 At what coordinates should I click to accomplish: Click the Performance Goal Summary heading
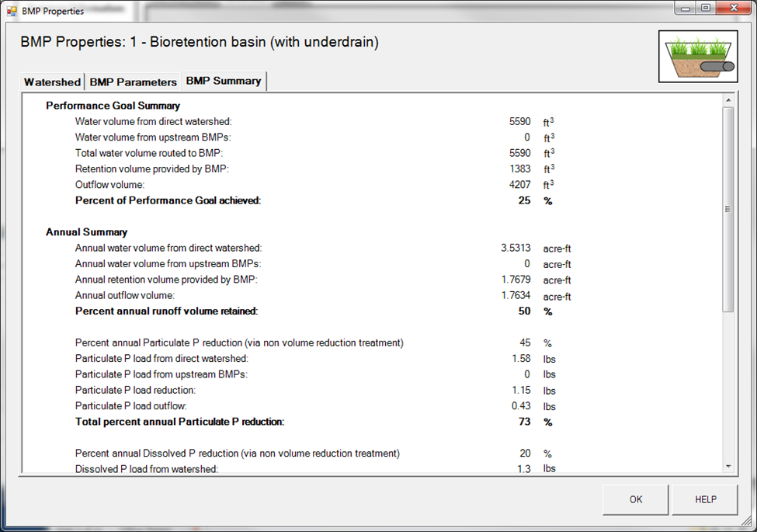click(x=113, y=106)
